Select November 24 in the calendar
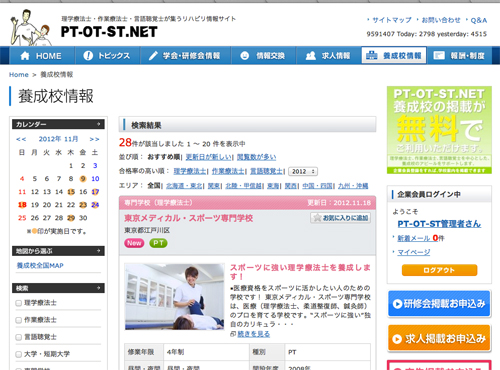 click(x=95, y=205)
